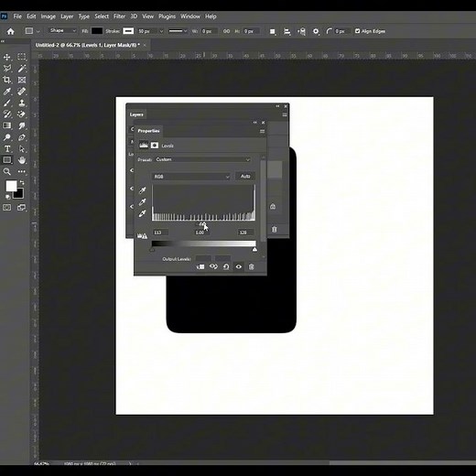Viewport: 476px width, 476px height.
Task: Toggle the Align Edges checkbox
Action: pos(357,31)
